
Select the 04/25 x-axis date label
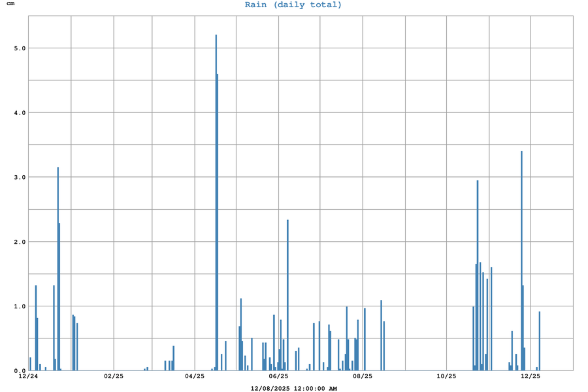195,376
